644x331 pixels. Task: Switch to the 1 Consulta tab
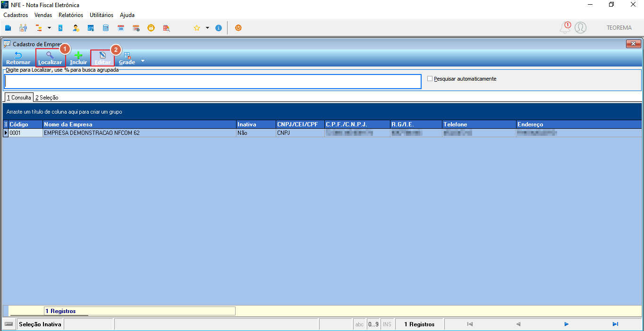click(x=19, y=97)
